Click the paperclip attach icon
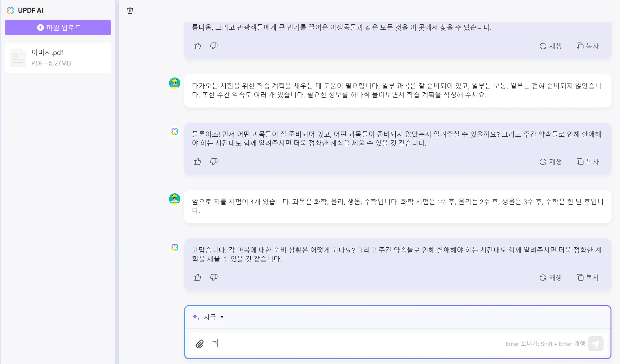This screenshot has height=364, width=620. [x=200, y=344]
